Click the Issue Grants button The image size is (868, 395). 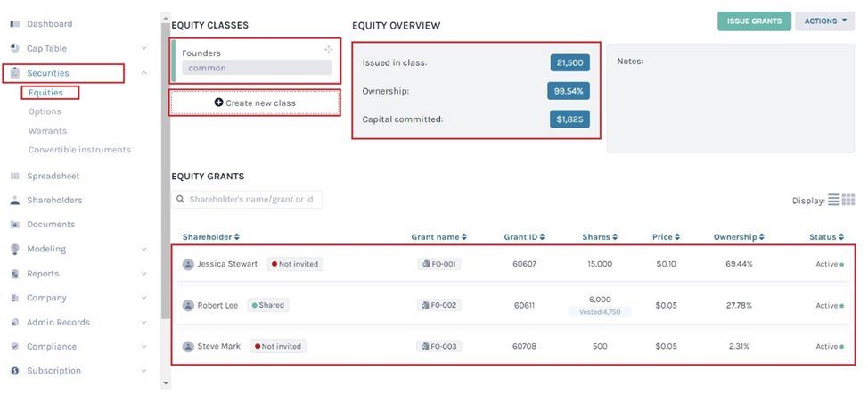754,21
